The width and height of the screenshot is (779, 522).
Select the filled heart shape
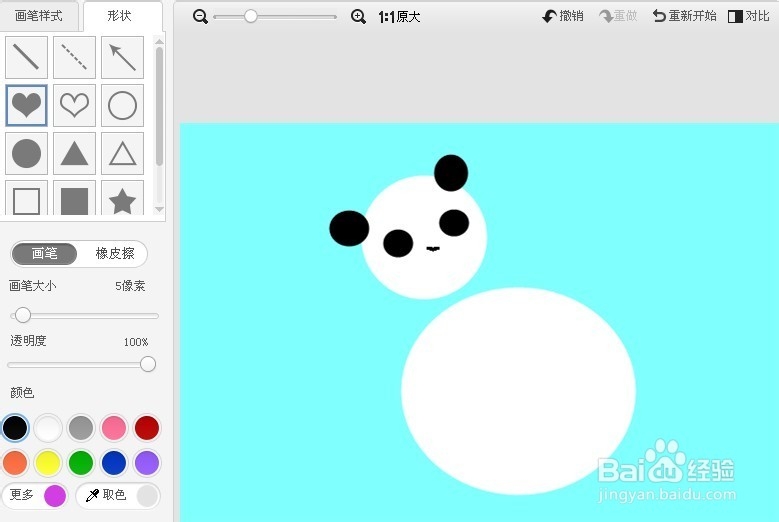pyautogui.click(x=26, y=105)
